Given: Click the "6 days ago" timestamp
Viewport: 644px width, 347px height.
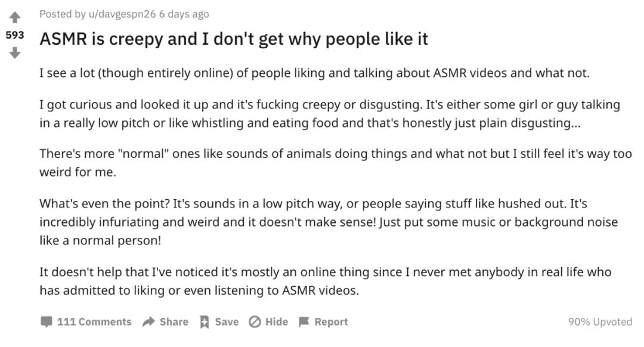Looking at the screenshot, I should click(184, 14).
